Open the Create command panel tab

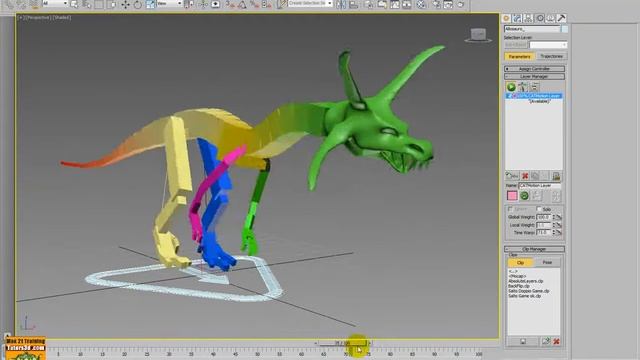tap(506, 18)
